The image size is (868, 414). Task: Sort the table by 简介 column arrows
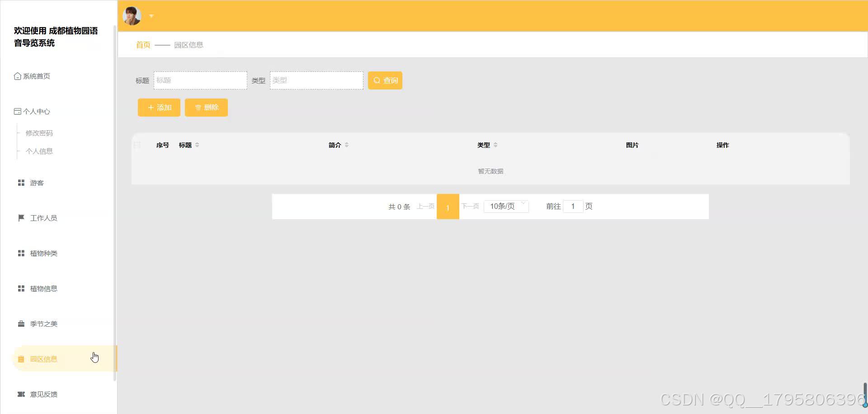(x=347, y=145)
